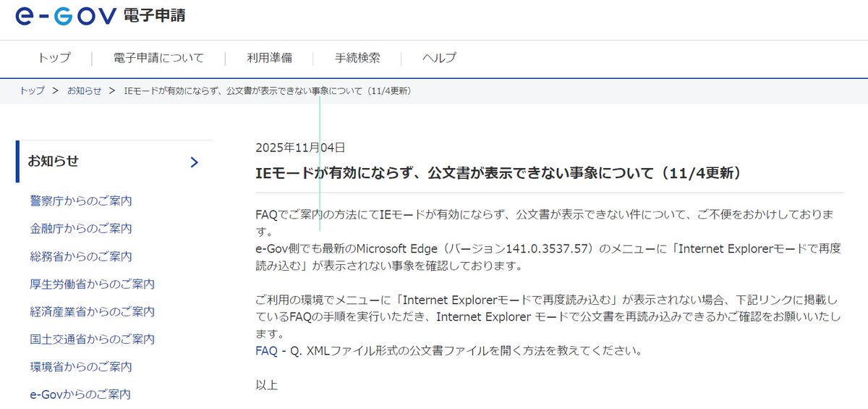This screenshot has height=409, width=868.
Task: Open 厚生労働省からのご案内 in the sidebar
Action: click(93, 284)
